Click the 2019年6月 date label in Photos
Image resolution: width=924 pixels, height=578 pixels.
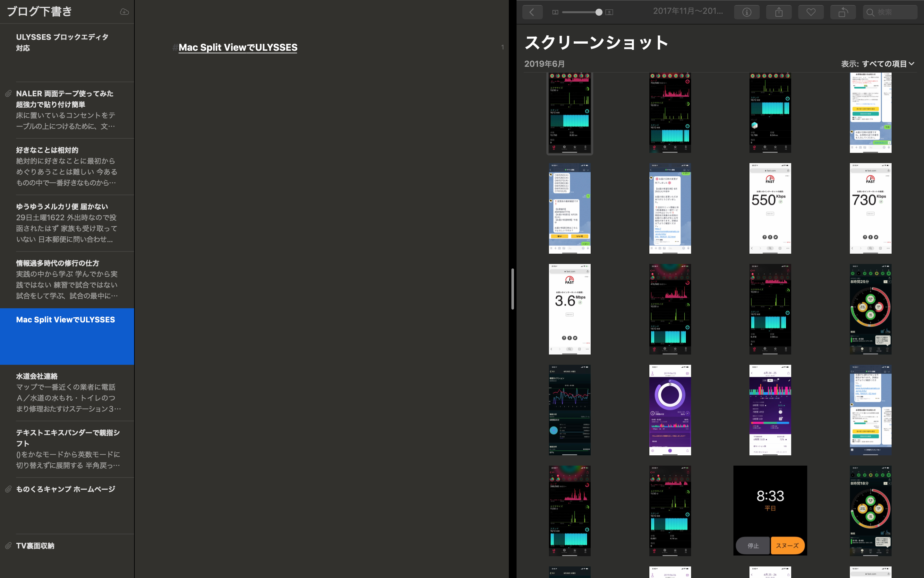coord(544,64)
